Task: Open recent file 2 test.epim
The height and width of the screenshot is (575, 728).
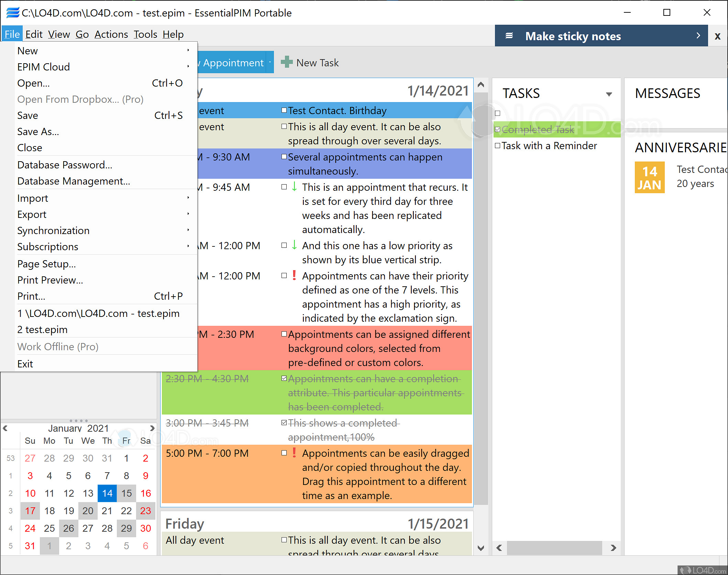Action: 42,329
